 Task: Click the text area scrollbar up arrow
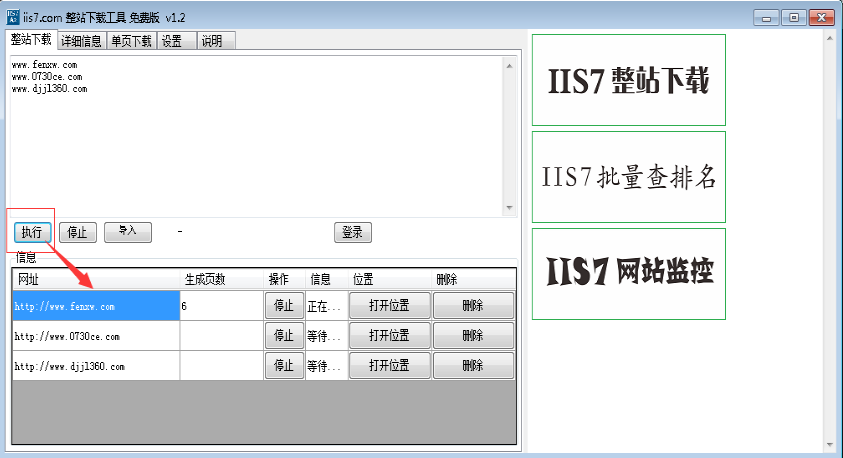pos(509,66)
